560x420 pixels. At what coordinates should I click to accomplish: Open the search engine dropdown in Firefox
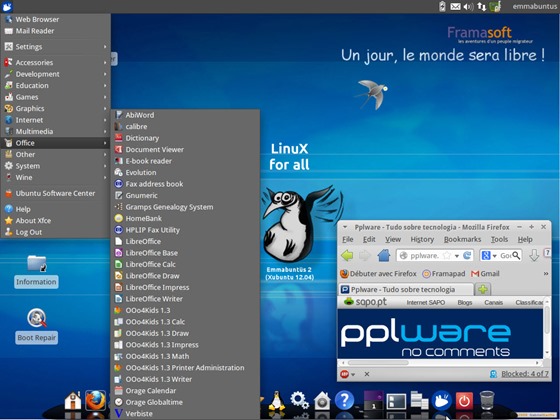490,256
